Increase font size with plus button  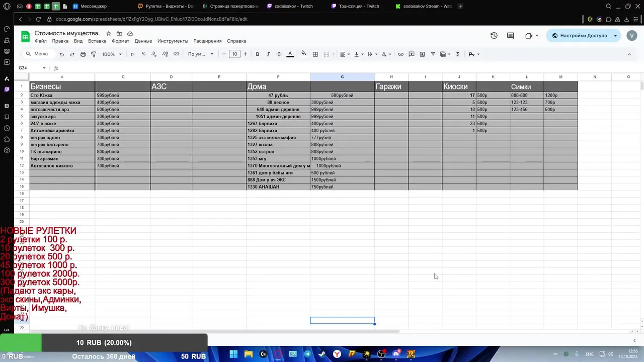(x=246, y=54)
